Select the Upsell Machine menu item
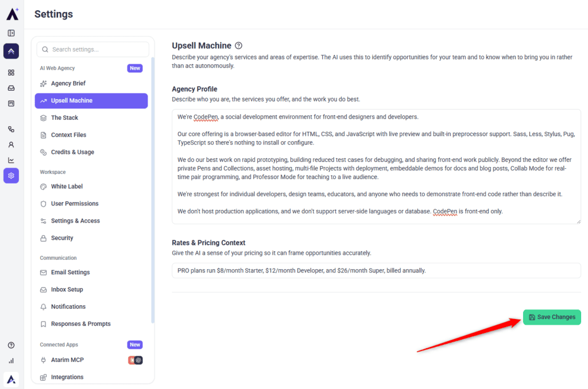The height and width of the screenshot is (389, 588). [91, 101]
